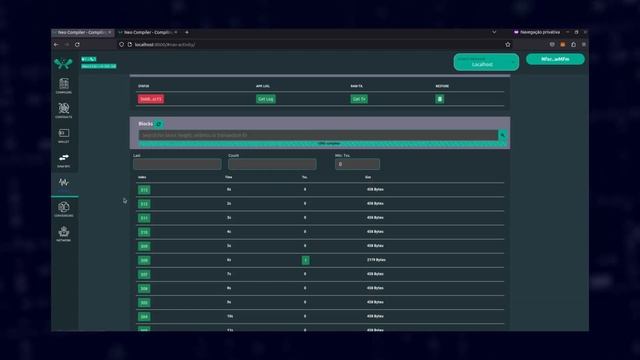
Task: Open the block index in the 6s row
Action: click(144, 260)
